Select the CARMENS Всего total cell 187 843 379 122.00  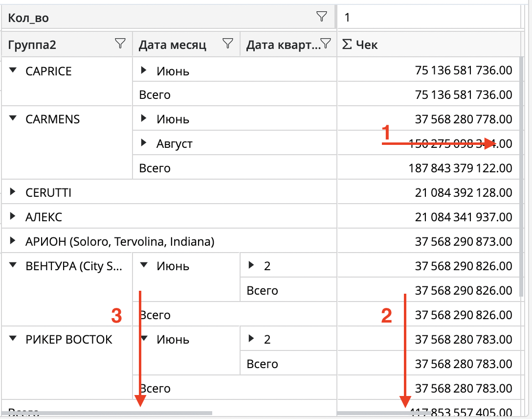[x=460, y=168]
